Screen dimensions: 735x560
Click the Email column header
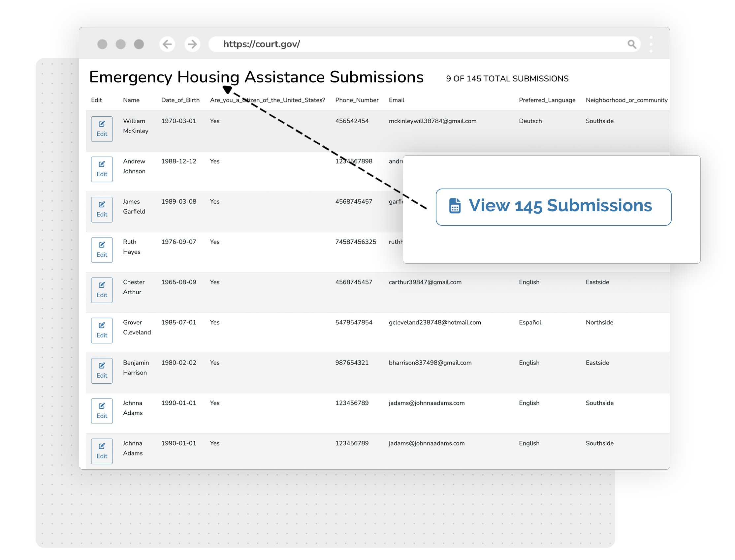click(396, 100)
